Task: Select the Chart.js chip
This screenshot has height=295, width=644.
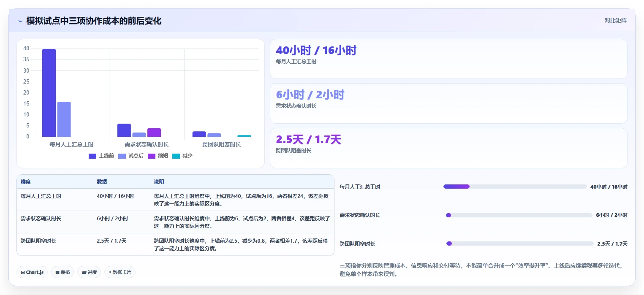Action: (x=33, y=272)
